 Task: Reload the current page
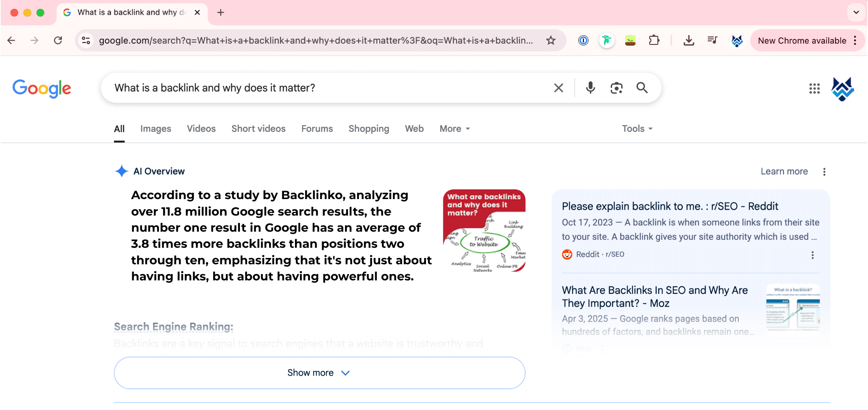pos(58,40)
